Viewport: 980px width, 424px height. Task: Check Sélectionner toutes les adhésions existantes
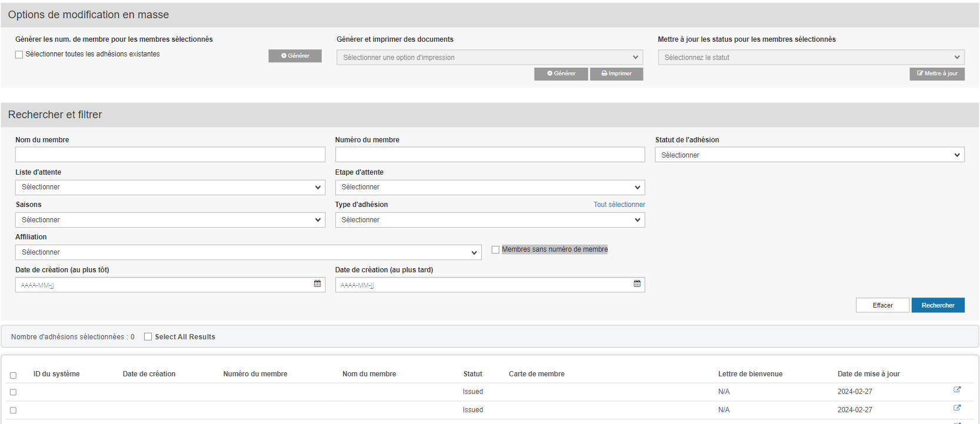point(19,55)
